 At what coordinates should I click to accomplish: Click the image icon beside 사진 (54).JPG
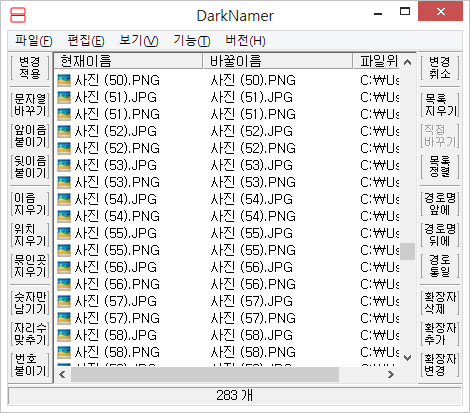[x=64, y=199]
